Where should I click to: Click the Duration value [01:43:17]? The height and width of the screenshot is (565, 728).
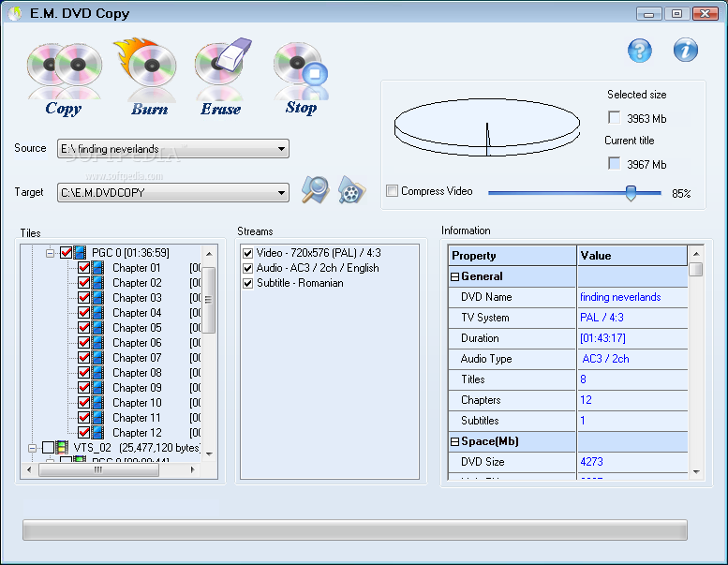[602, 338]
